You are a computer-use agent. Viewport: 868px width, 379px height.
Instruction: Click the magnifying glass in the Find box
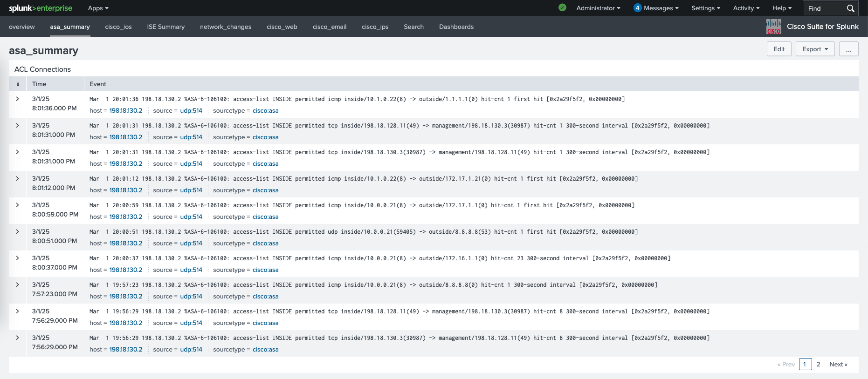(x=850, y=8)
